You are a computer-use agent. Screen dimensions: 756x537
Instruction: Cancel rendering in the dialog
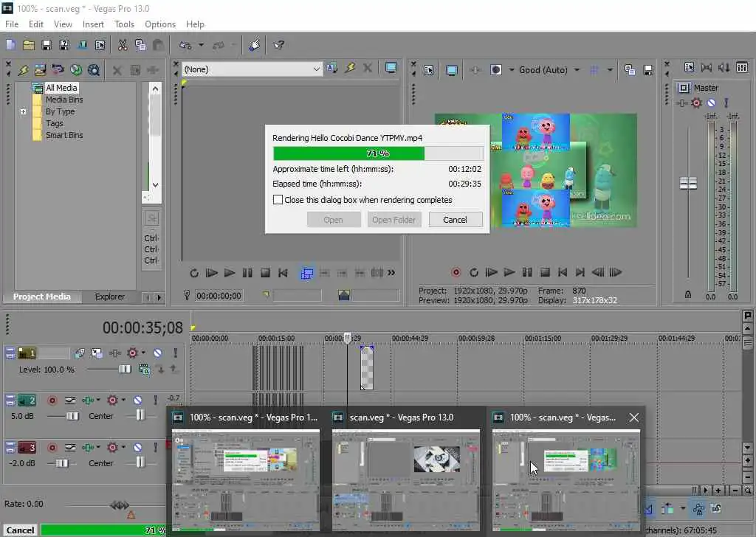455,220
